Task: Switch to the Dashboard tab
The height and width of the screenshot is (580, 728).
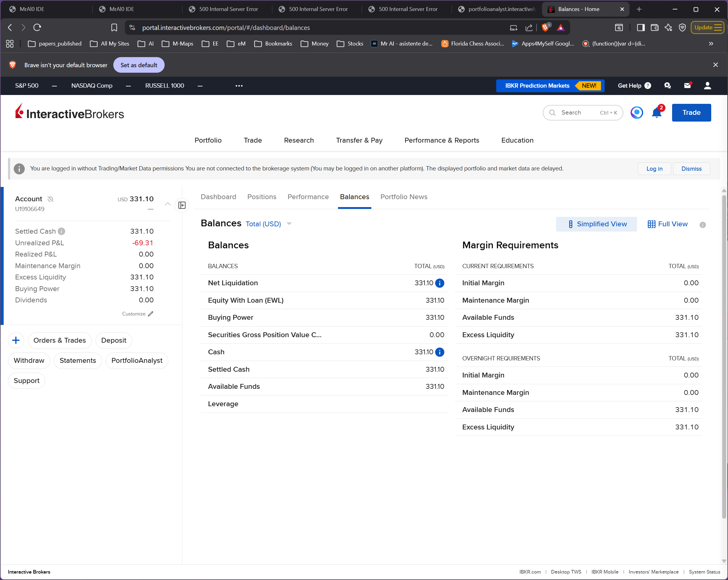Action: [x=218, y=197]
